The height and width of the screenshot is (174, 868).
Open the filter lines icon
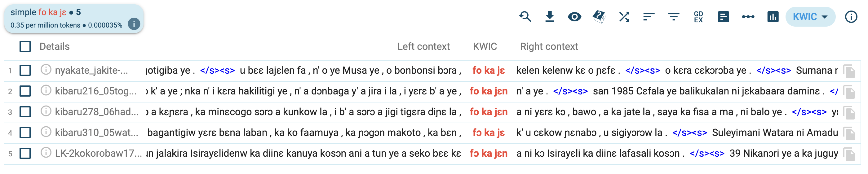coord(674,16)
